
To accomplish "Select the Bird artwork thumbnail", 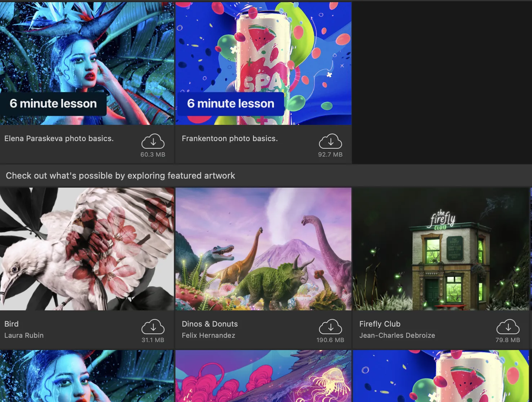I will (x=87, y=249).
